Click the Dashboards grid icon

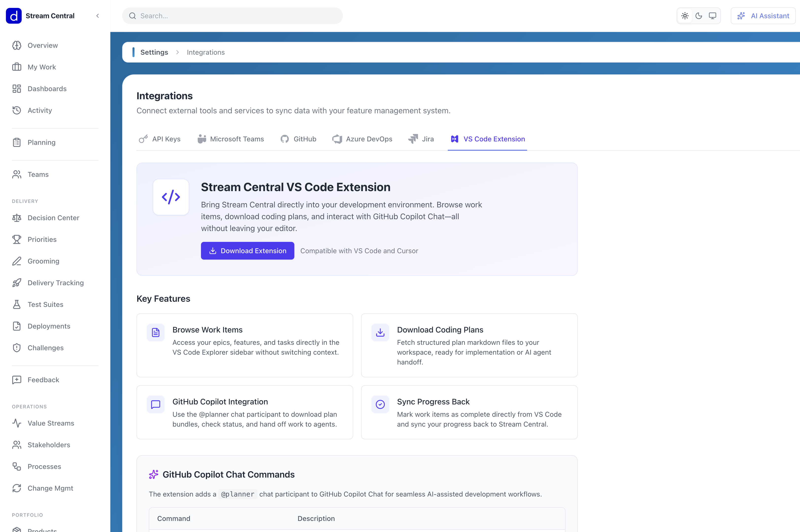[x=17, y=89]
